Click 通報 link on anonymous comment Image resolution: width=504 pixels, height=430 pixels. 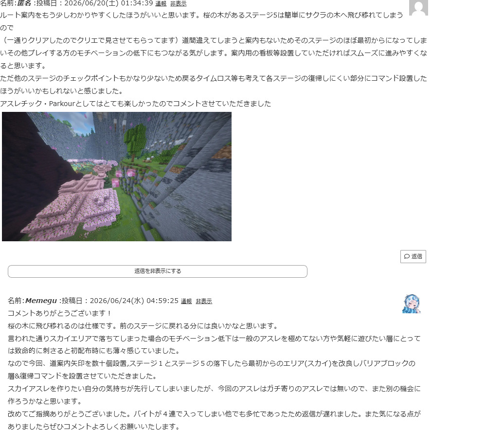(x=161, y=3)
